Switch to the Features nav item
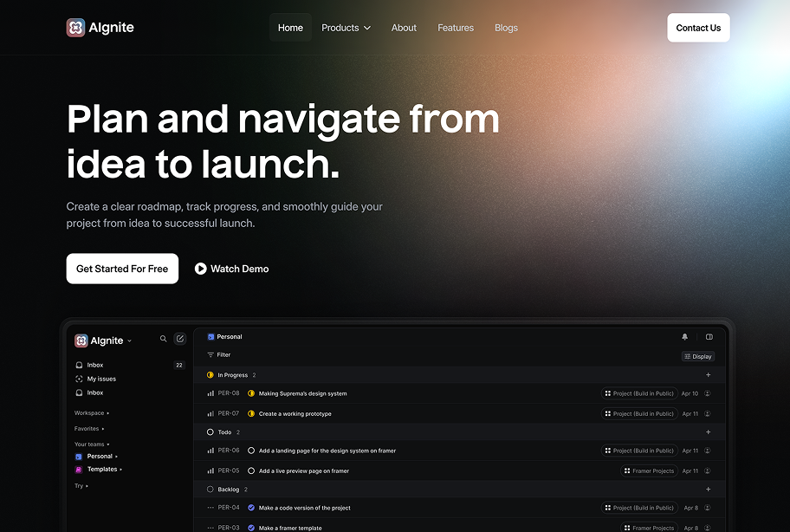This screenshot has width=790, height=532. 456,27
